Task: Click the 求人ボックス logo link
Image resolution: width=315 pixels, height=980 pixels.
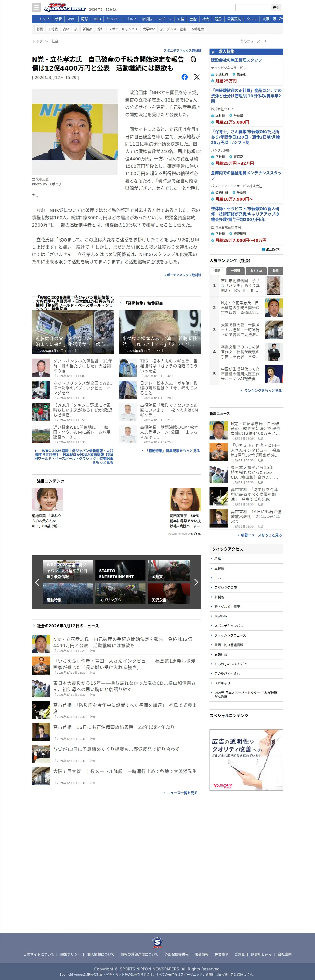Action: (271, 250)
